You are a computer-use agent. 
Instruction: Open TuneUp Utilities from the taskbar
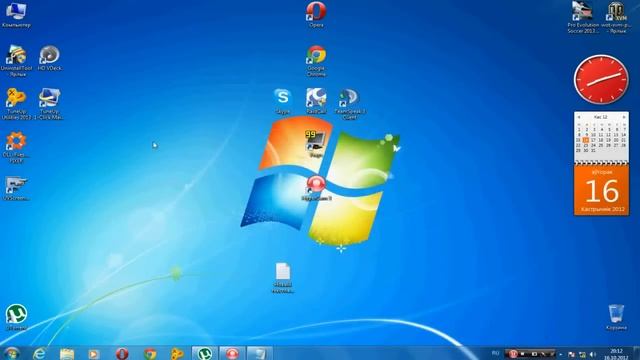[x=177, y=353]
